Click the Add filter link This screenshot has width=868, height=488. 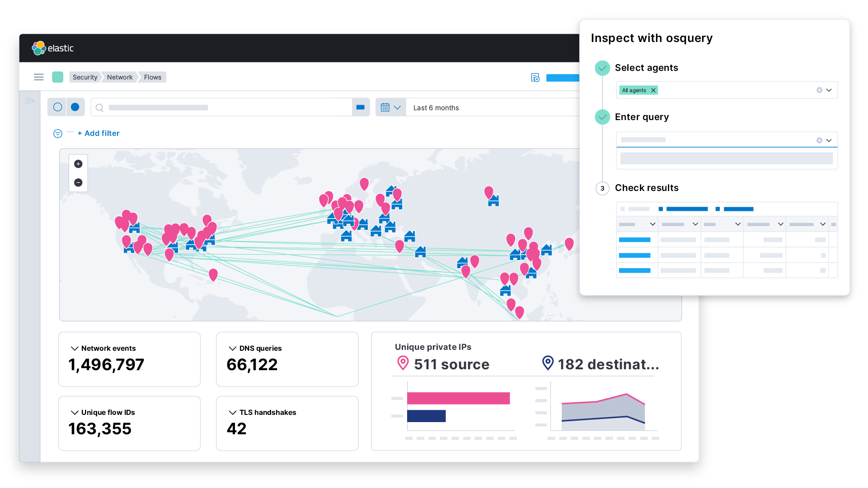click(x=99, y=133)
